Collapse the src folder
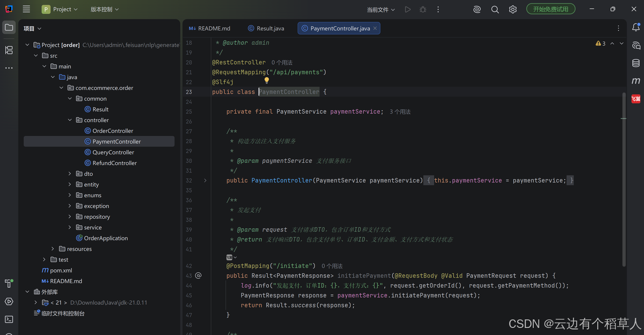Viewport: 644px width, 335px height. click(36, 56)
